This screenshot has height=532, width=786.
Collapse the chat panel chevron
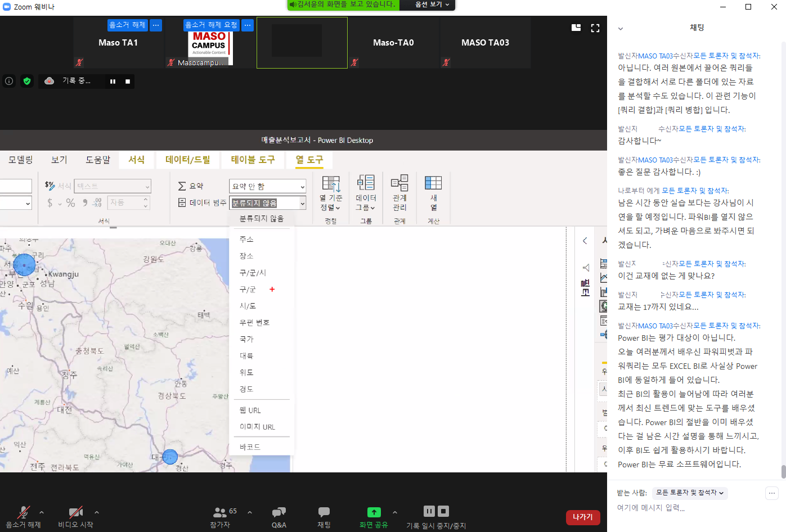tap(621, 29)
